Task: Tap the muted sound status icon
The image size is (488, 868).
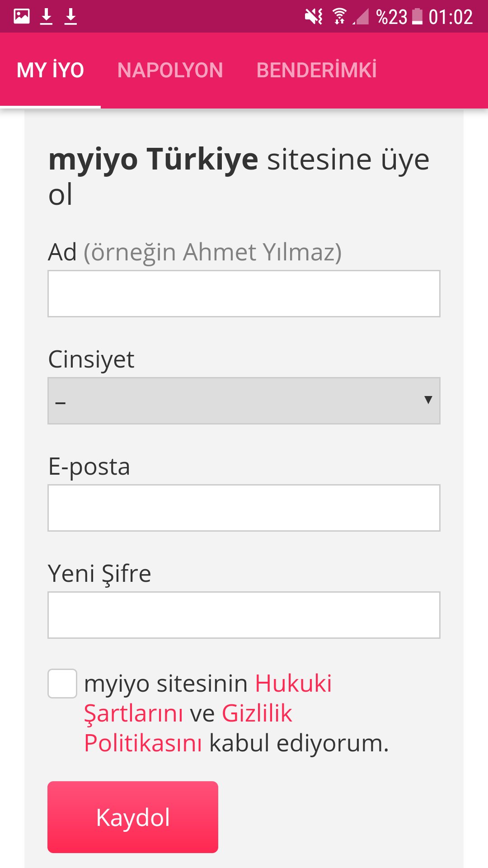Action: pos(313,17)
